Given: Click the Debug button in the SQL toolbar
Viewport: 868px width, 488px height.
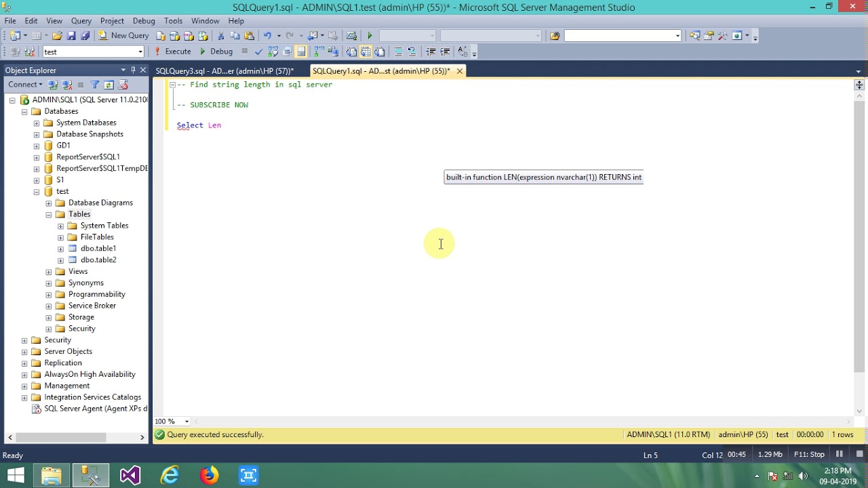Looking at the screenshot, I should pos(216,52).
